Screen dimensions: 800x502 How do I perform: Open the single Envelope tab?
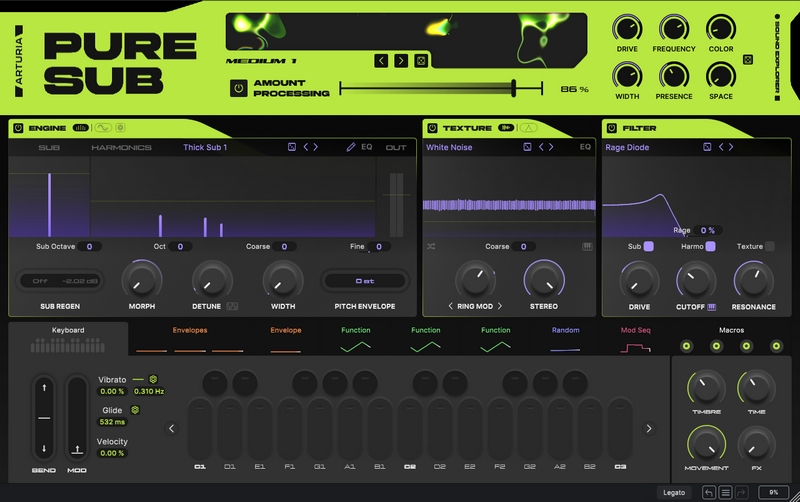coord(286,339)
